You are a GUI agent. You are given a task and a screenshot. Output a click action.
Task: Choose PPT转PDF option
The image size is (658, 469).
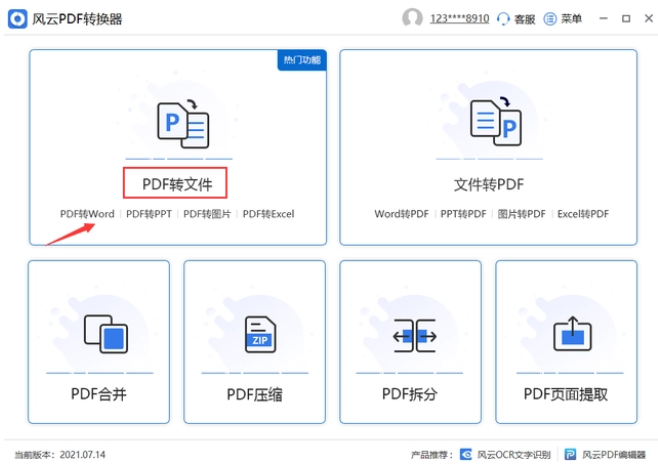click(x=463, y=214)
